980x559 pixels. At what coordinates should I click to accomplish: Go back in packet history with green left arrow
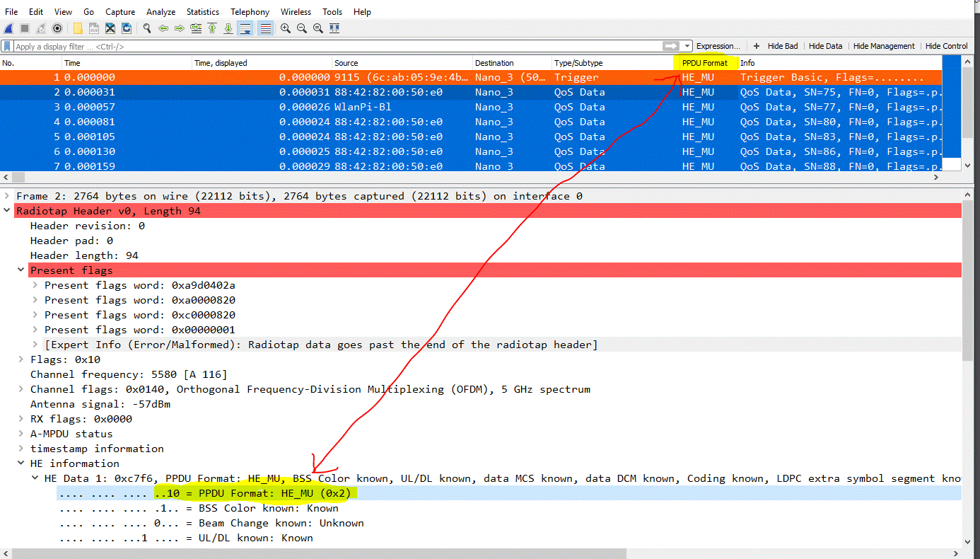[163, 28]
